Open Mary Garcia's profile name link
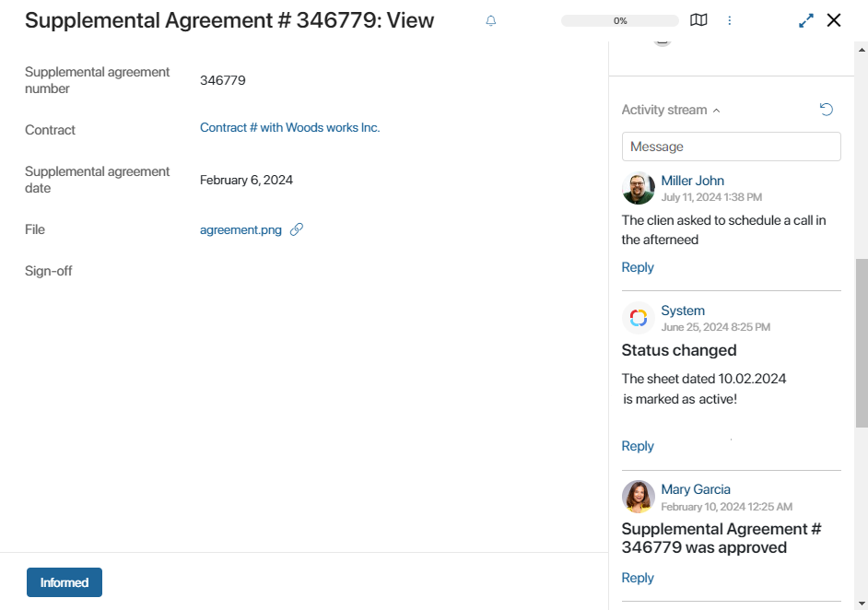The width and height of the screenshot is (868, 610). pos(696,489)
